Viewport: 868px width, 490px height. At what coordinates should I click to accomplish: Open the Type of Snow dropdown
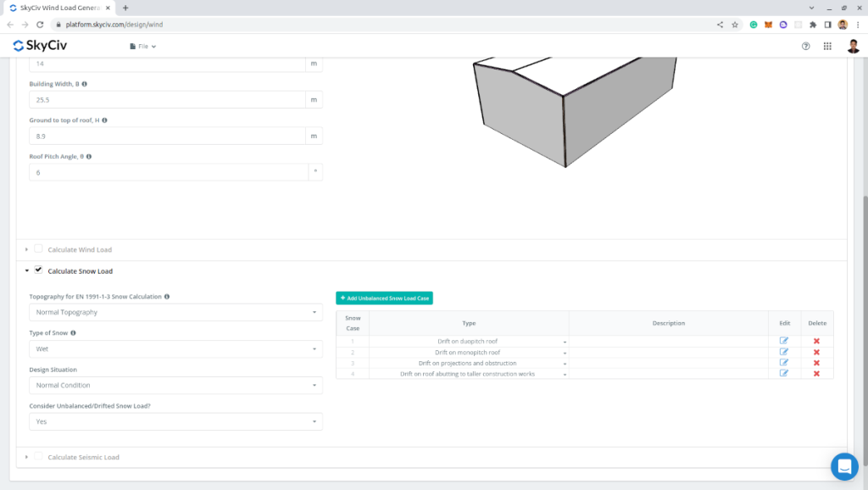[175, 348]
